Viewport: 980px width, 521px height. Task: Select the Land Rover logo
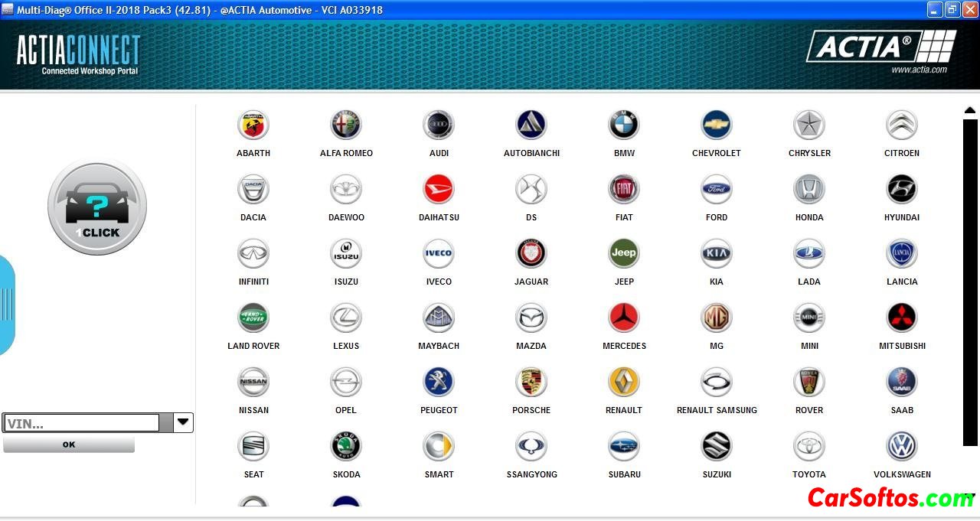(x=253, y=318)
